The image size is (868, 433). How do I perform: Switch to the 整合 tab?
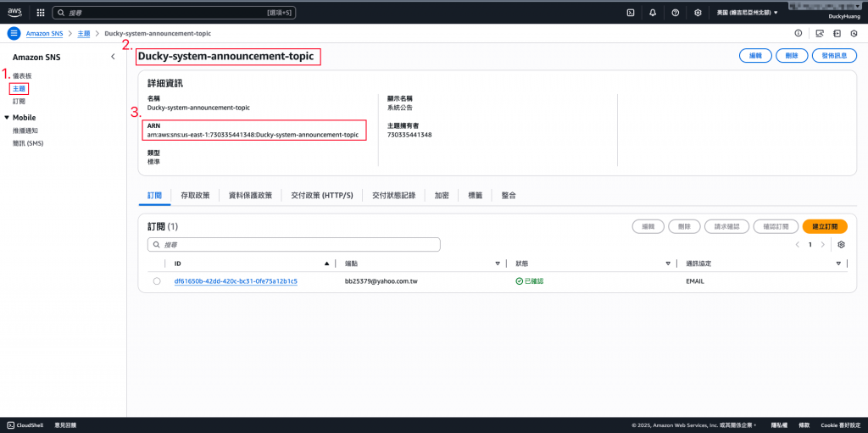(x=509, y=196)
